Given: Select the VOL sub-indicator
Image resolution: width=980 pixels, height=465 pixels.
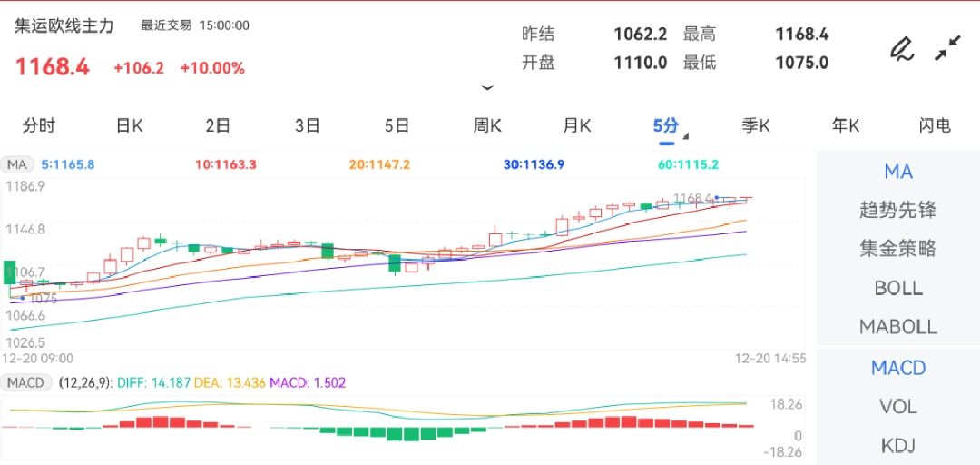Looking at the screenshot, I should pos(898,407).
